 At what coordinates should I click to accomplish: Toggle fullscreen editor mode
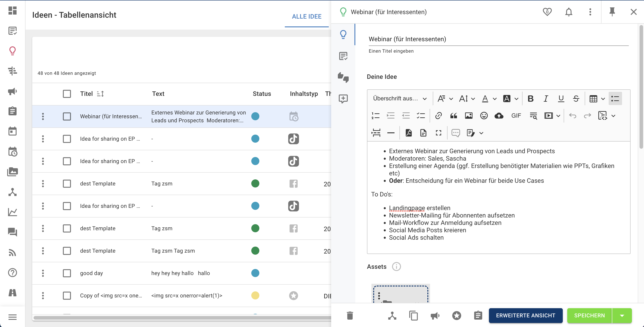[439, 133]
